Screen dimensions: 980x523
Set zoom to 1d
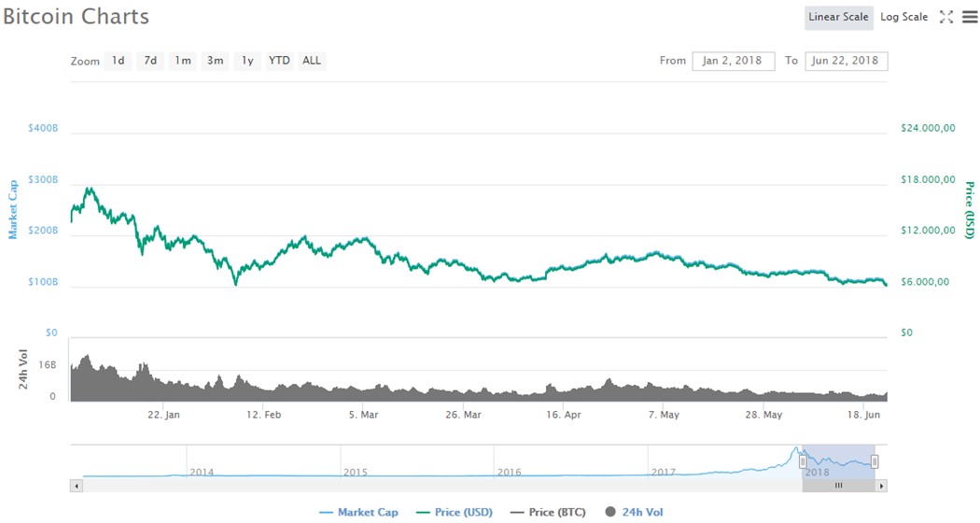[119, 61]
